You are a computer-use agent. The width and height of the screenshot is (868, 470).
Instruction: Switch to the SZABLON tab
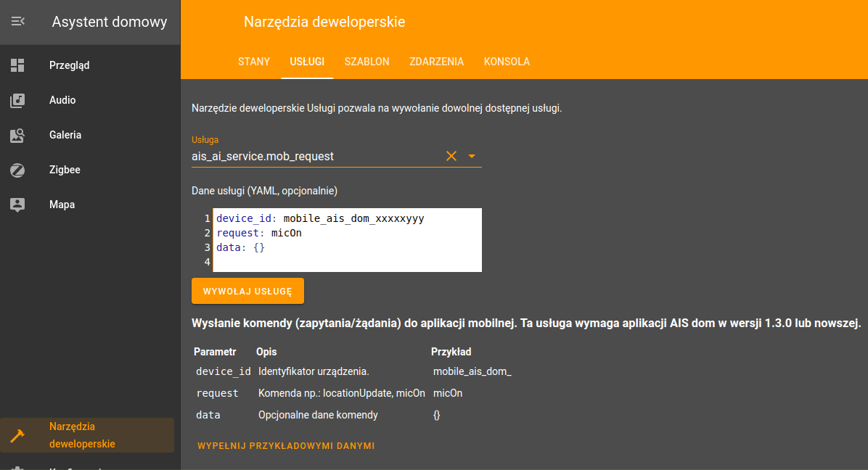click(367, 62)
